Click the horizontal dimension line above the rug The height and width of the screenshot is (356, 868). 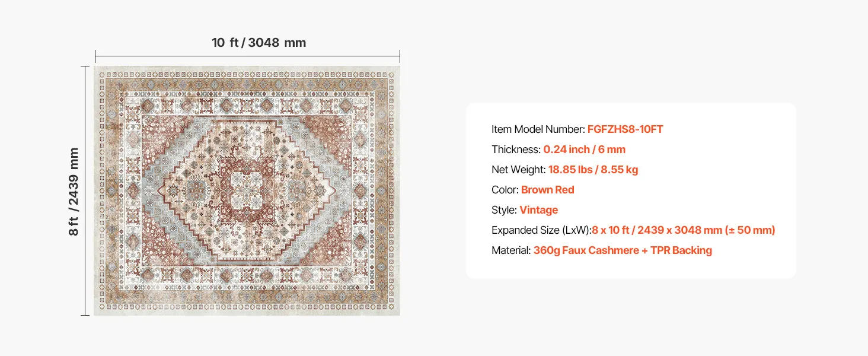(247, 56)
